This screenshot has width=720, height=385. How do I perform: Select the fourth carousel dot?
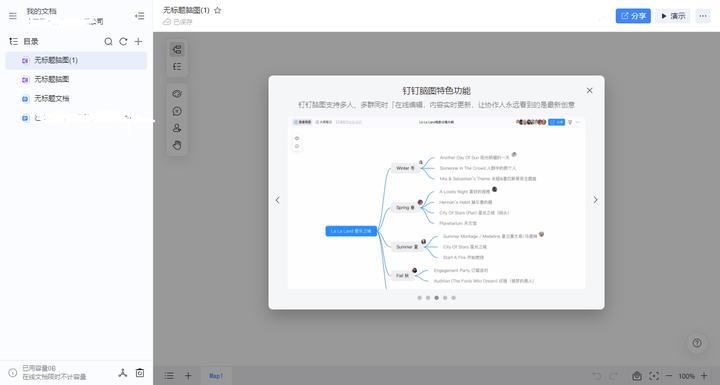pyautogui.click(x=445, y=298)
